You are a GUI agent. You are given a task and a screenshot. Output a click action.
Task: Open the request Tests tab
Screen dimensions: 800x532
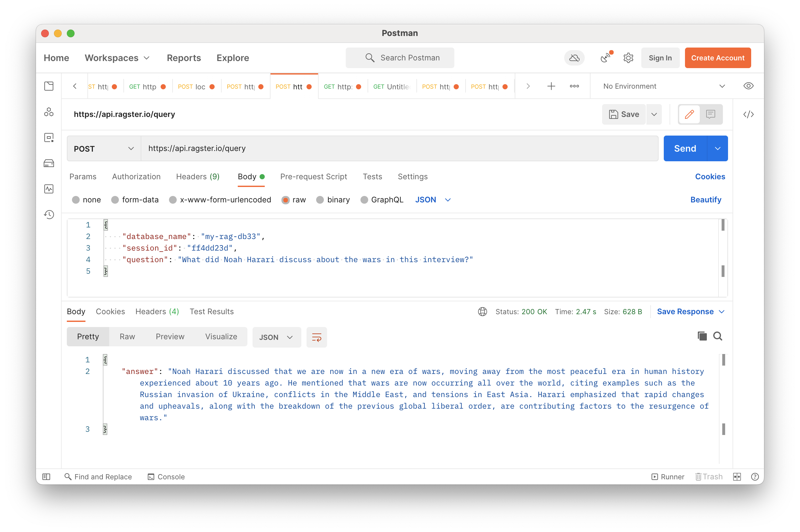click(372, 176)
